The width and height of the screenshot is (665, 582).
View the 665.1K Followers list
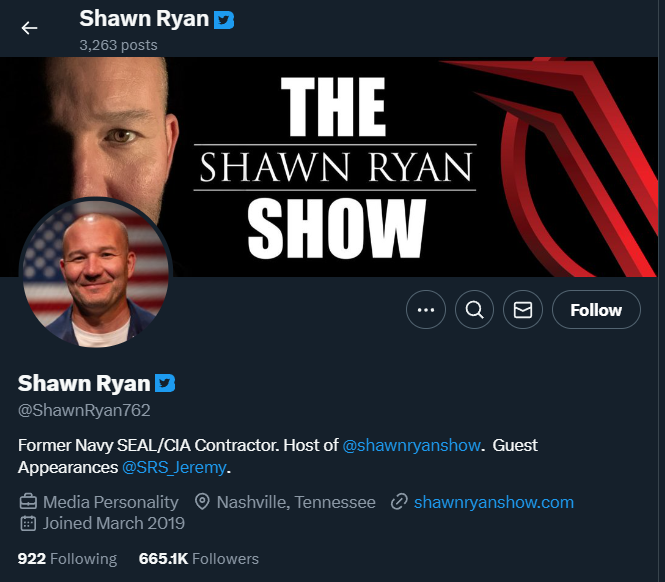pyautogui.click(x=198, y=559)
